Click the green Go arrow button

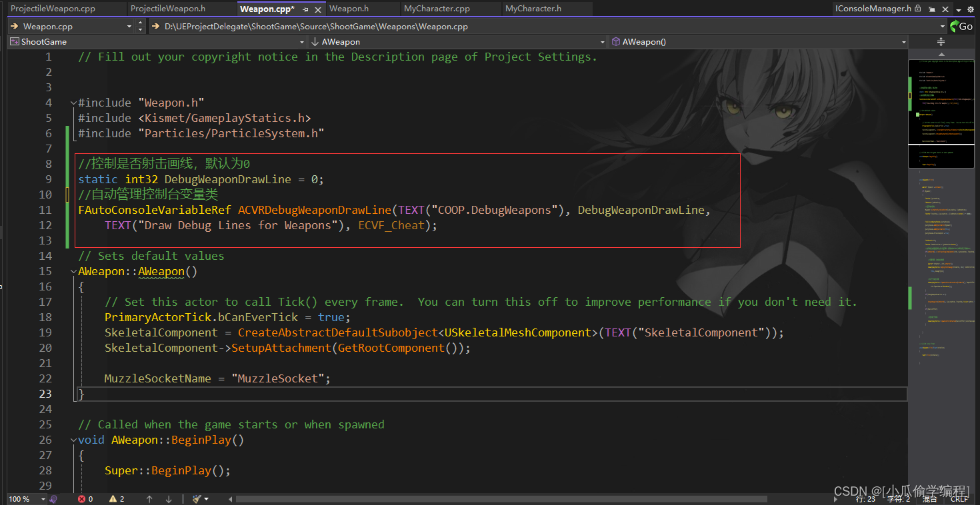(x=961, y=26)
